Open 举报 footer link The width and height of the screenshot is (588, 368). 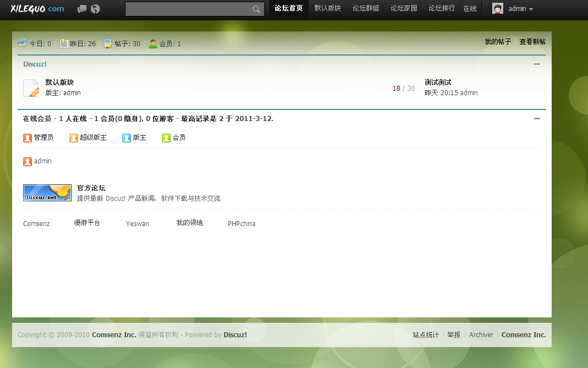point(454,334)
